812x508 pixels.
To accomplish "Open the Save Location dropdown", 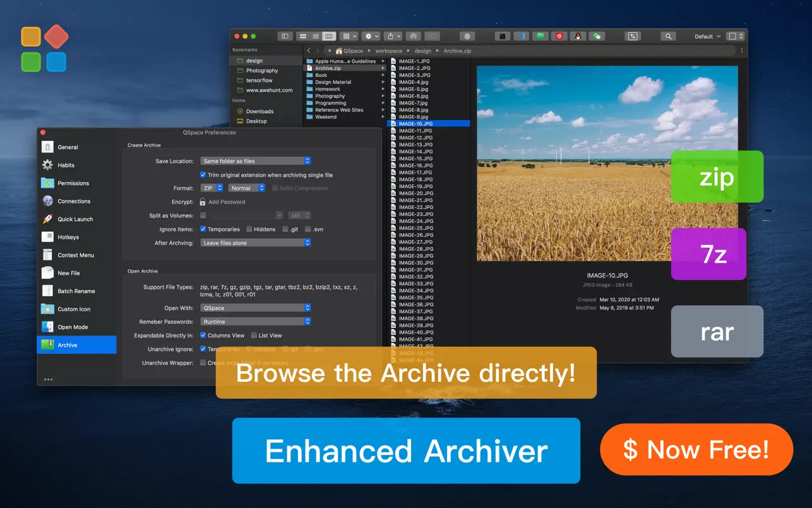I will click(x=256, y=161).
